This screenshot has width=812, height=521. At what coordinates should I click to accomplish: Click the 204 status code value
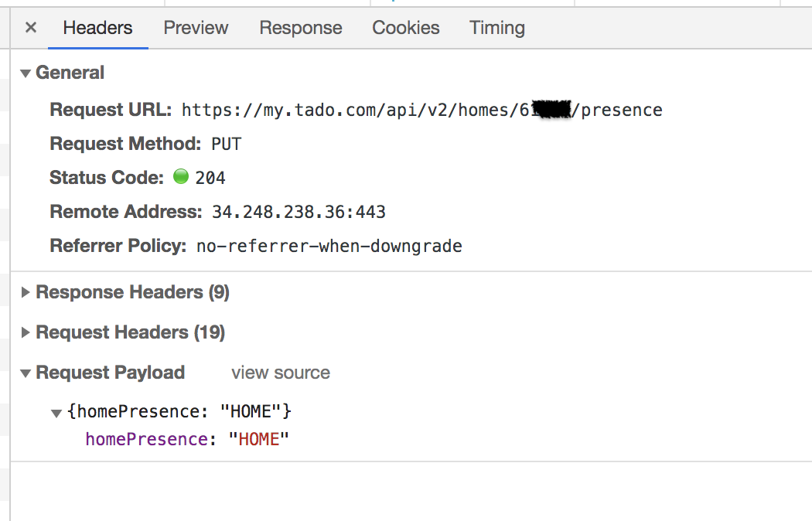pos(210,178)
